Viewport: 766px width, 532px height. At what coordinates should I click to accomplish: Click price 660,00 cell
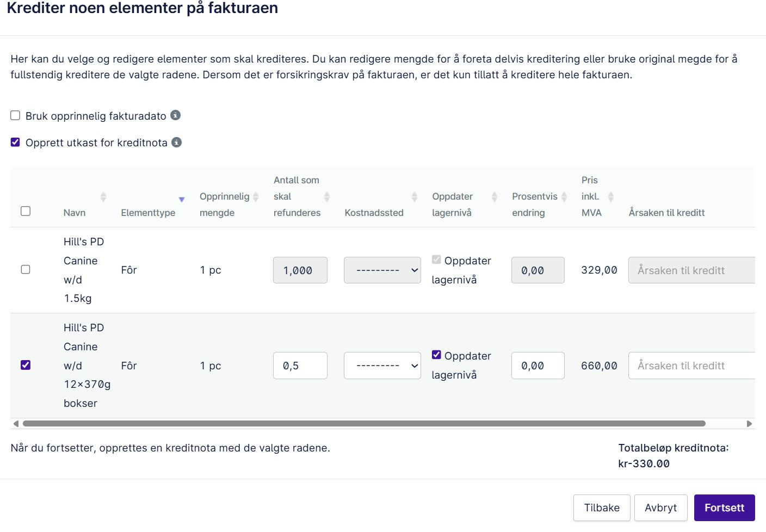tap(599, 366)
